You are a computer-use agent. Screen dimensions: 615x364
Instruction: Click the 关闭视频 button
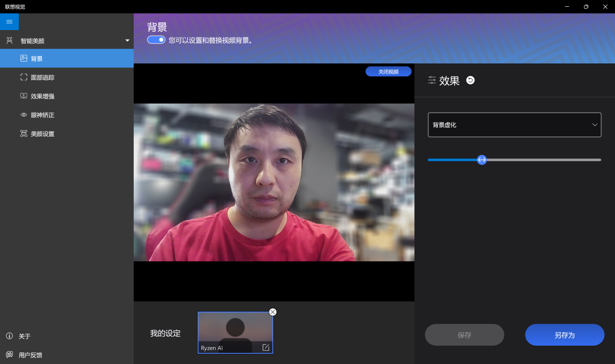388,72
